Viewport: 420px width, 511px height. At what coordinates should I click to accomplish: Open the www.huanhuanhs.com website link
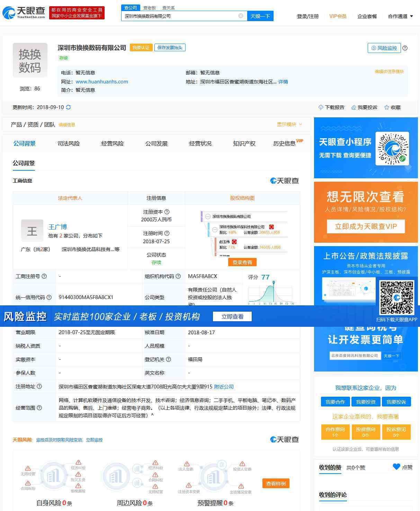pos(102,82)
